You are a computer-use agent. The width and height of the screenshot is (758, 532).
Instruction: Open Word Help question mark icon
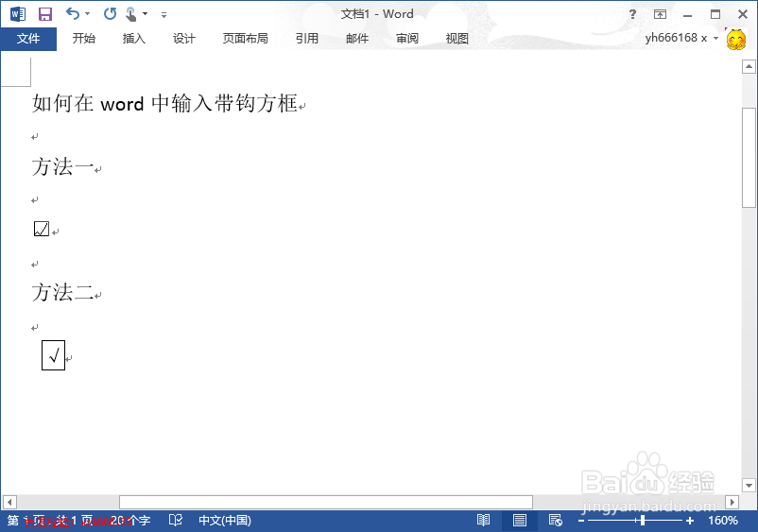632,14
